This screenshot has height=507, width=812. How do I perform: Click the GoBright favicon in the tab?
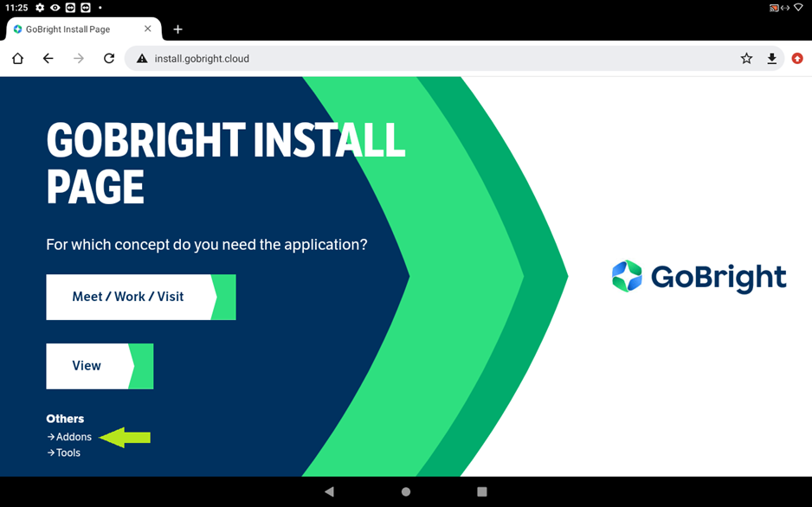[18, 29]
